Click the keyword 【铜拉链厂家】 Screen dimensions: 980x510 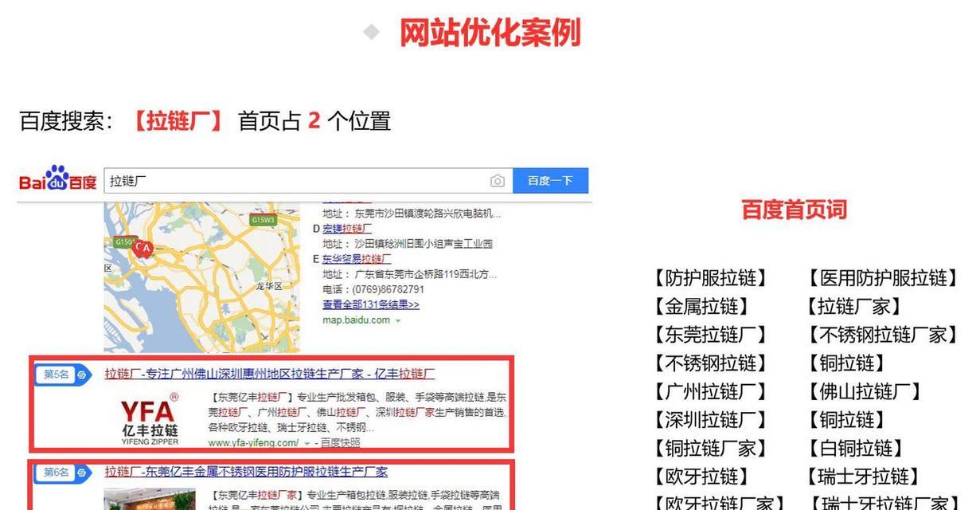click(711, 449)
